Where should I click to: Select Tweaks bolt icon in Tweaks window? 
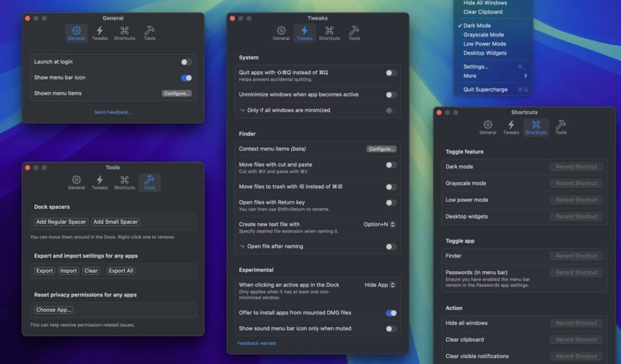click(305, 33)
